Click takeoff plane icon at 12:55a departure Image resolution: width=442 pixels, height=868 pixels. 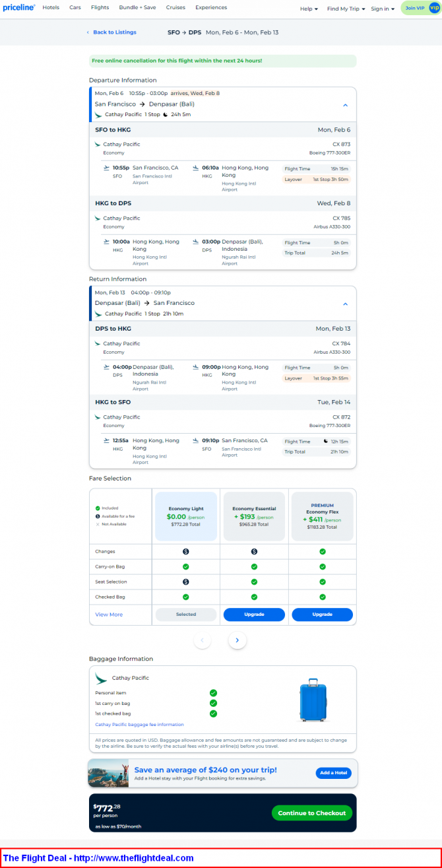click(107, 440)
